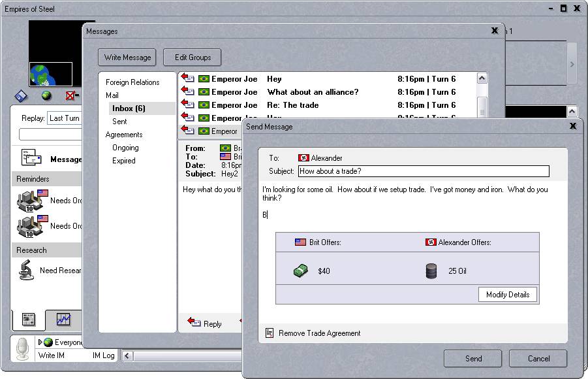Image resolution: width=588 pixels, height=379 pixels.
Task: Switch to the newspaper tab at bottom left
Action: [29, 320]
